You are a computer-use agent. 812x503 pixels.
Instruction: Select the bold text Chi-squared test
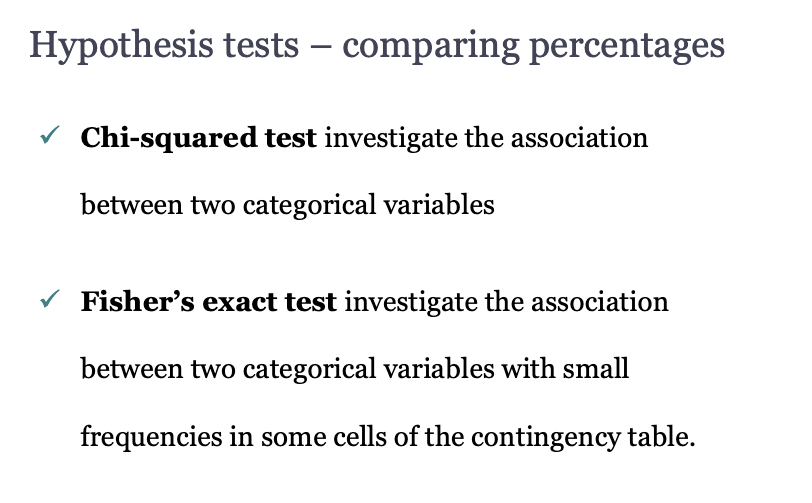click(x=198, y=138)
